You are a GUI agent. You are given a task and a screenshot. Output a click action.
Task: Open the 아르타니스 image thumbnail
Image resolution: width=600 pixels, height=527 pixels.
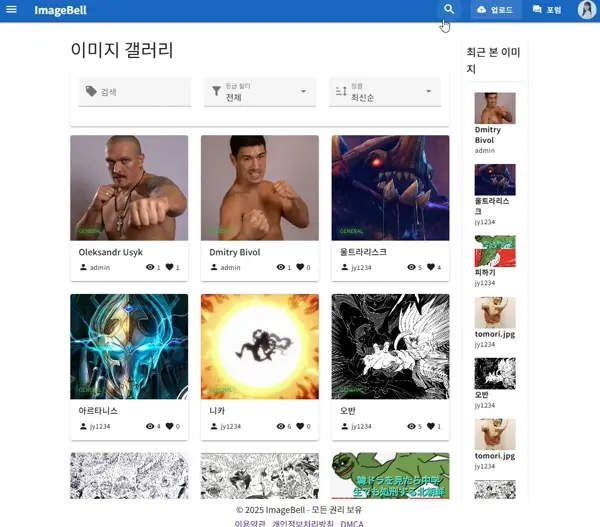click(x=129, y=346)
